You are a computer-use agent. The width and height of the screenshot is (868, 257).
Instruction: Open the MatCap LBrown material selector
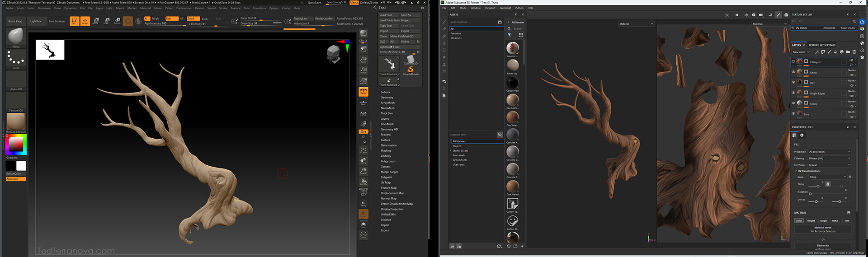[x=16, y=123]
